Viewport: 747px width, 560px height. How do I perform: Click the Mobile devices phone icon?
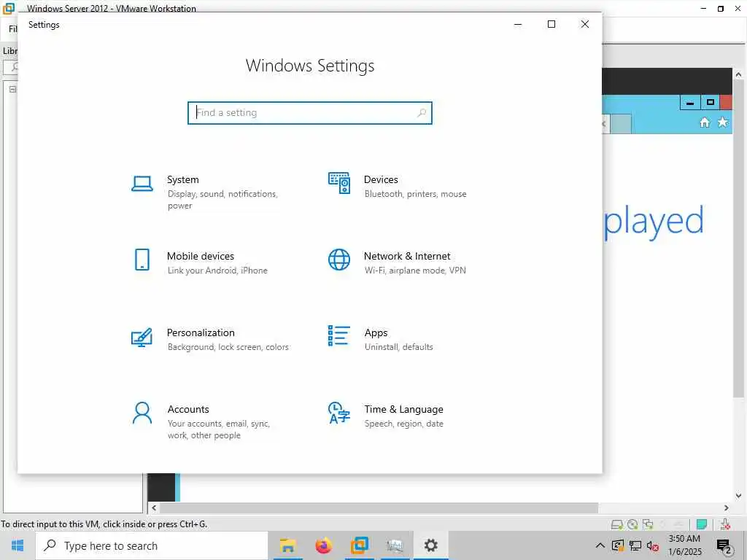click(142, 260)
